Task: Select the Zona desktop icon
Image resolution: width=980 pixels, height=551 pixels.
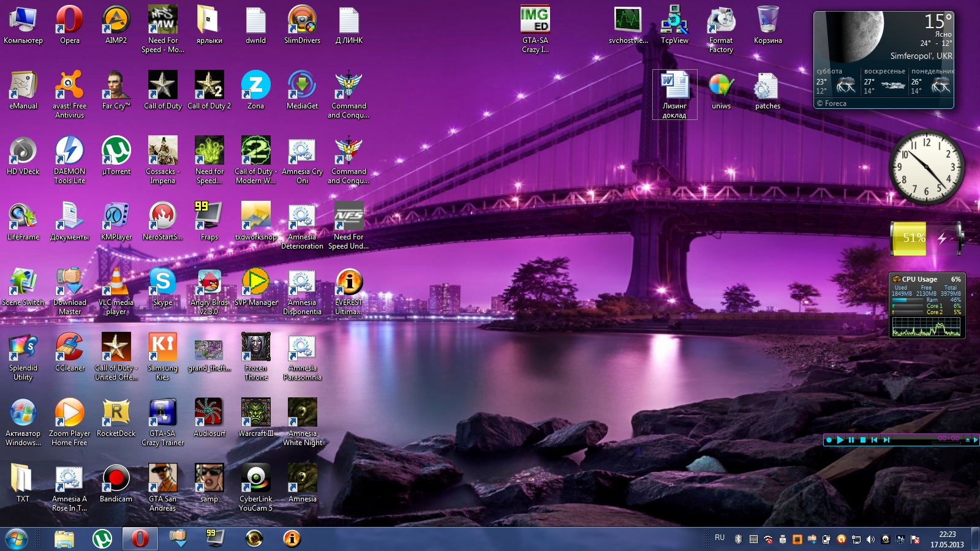Action: [255, 91]
